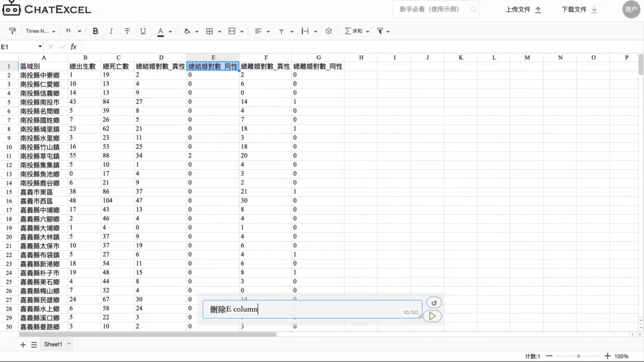The image size is (644, 362).
Task: Click the sum 求和 button
Action: point(353,31)
